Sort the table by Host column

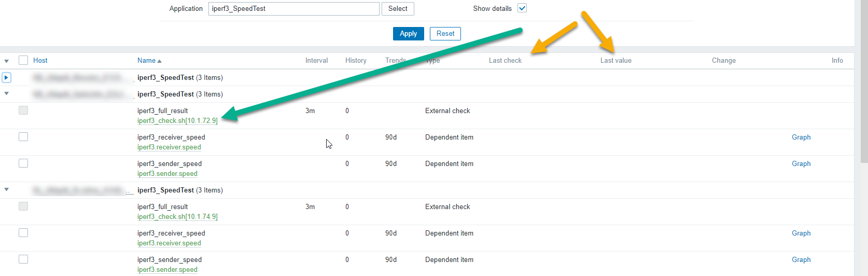[x=40, y=61]
